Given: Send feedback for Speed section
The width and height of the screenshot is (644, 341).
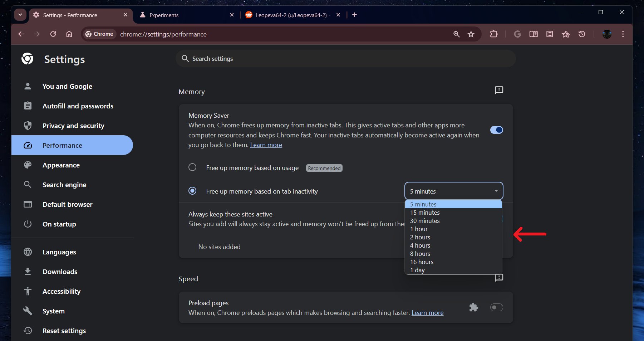Looking at the screenshot, I should point(499,278).
